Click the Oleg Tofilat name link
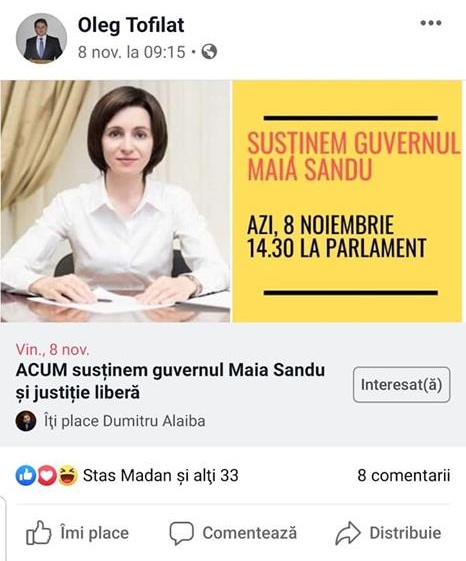Screen dimensions: 466x561 pyautogui.click(x=131, y=25)
